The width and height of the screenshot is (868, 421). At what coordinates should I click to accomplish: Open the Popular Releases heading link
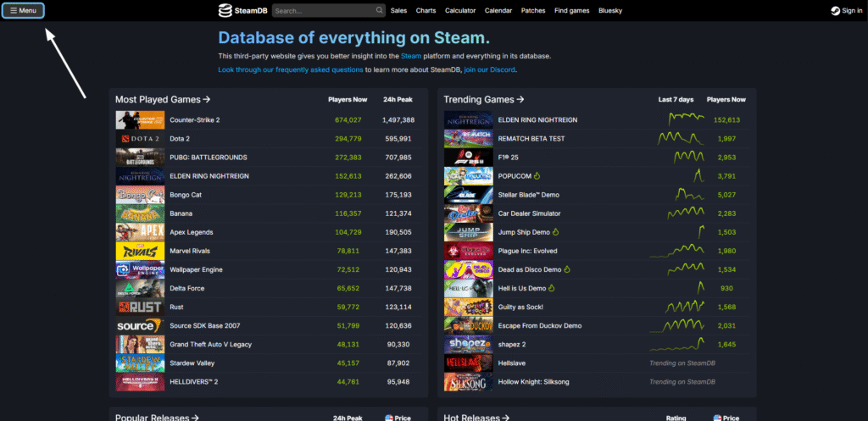click(x=157, y=418)
